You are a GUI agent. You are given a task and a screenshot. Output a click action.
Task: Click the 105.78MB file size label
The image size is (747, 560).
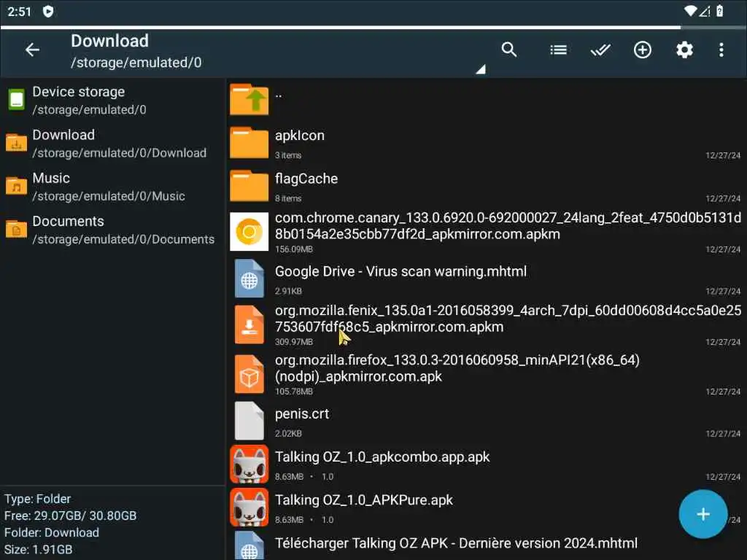[294, 392]
